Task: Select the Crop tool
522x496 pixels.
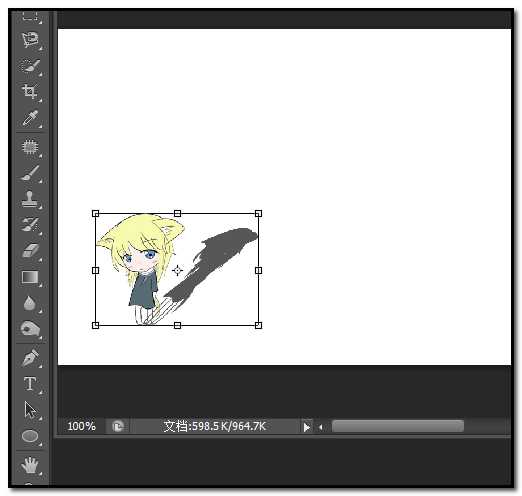Action: (x=30, y=92)
